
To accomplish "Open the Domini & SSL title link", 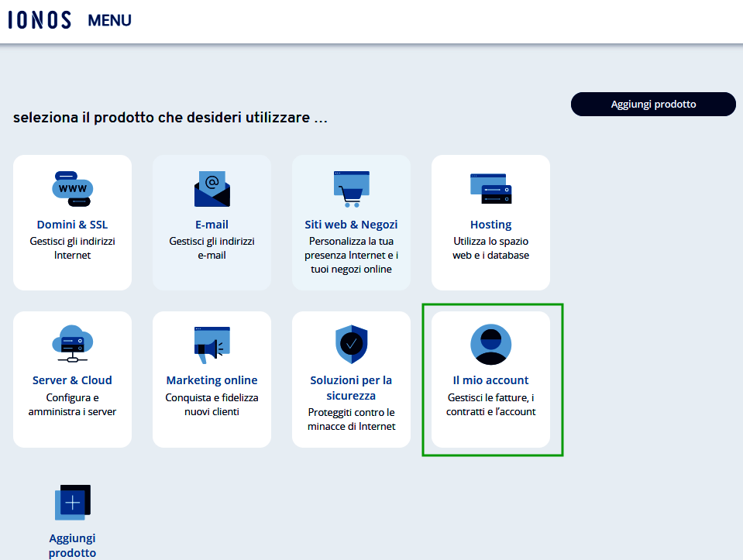I will coord(72,225).
